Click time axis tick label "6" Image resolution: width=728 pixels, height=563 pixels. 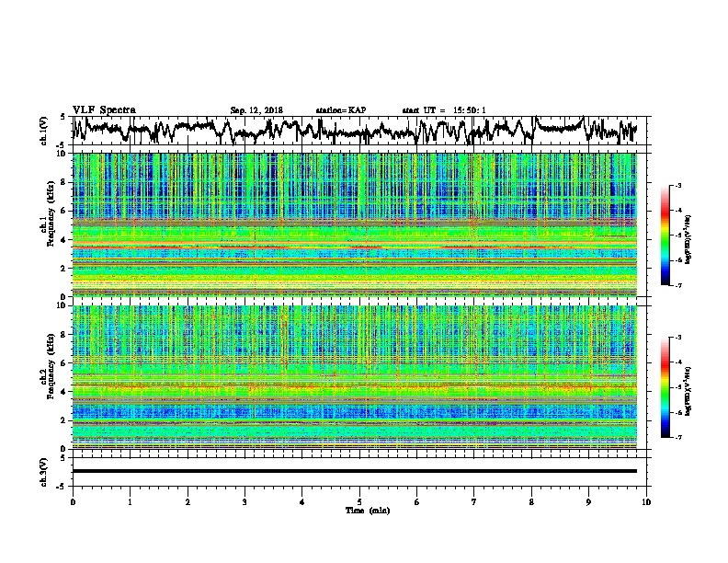417,501
